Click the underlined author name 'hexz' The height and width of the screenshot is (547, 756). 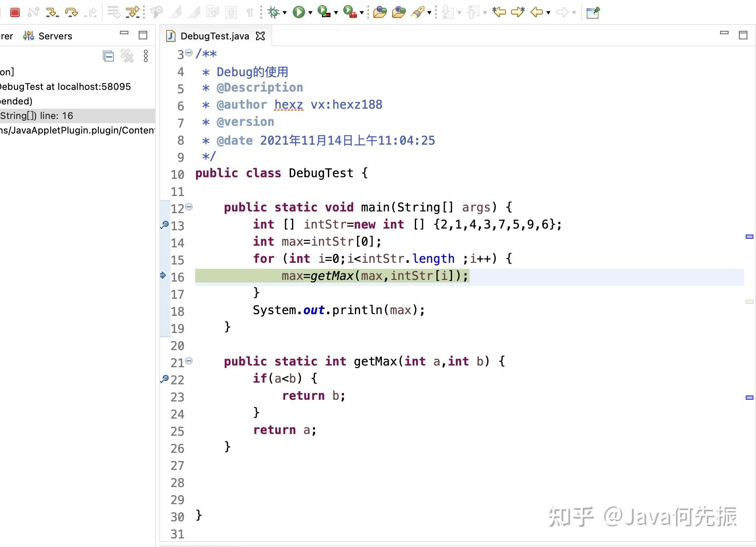click(289, 105)
